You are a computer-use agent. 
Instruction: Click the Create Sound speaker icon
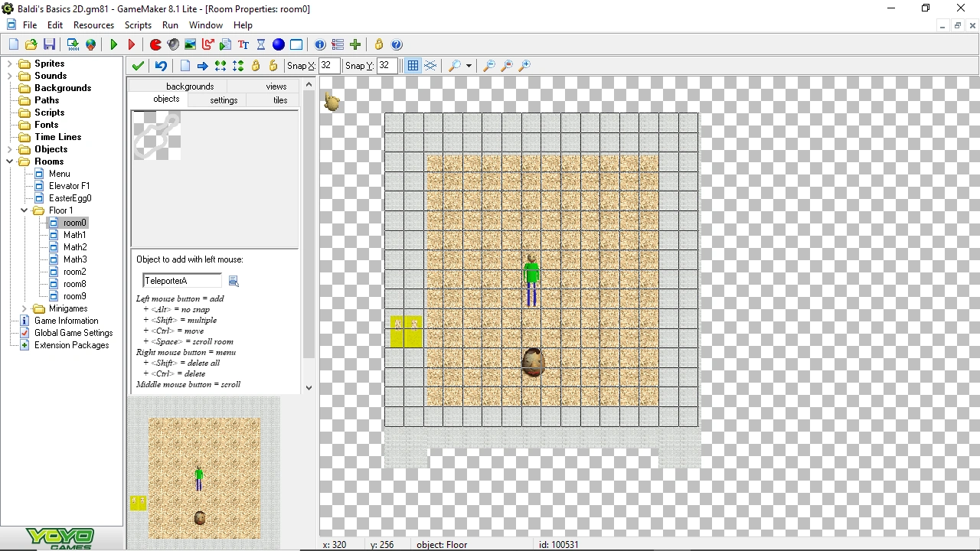pos(173,44)
